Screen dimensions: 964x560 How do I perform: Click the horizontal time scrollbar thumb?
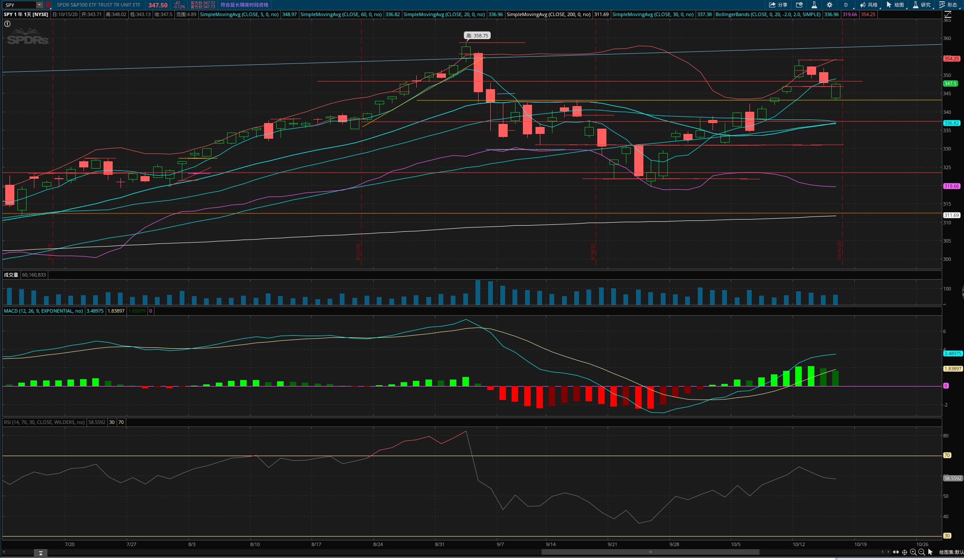coord(650,552)
